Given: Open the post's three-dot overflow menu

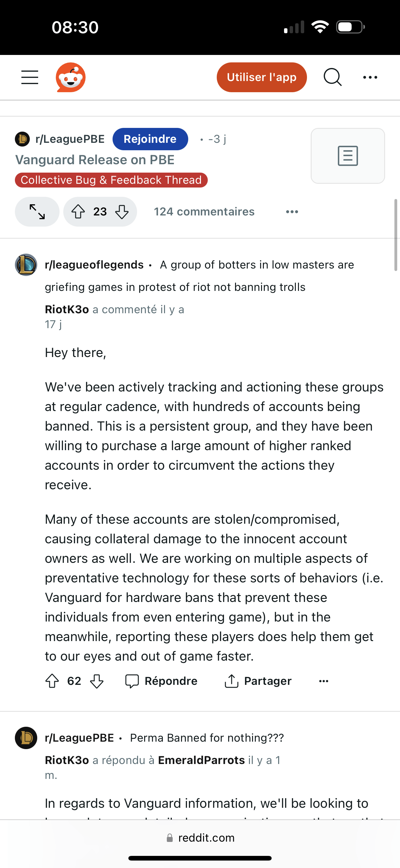Looking at the screenshot, I should (292, 212).
